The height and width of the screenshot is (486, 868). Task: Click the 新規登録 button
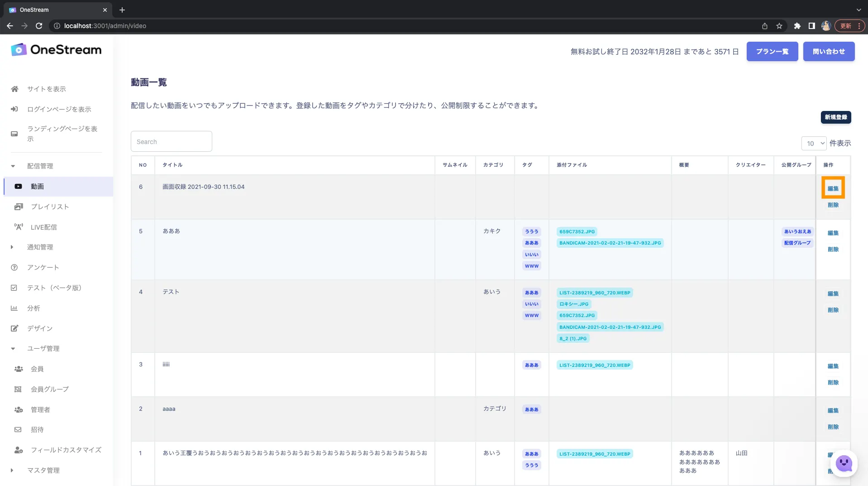835,117
